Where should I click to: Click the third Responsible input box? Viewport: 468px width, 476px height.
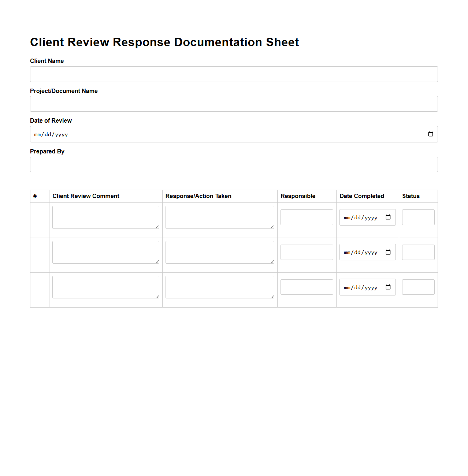(x=307, y=287)
